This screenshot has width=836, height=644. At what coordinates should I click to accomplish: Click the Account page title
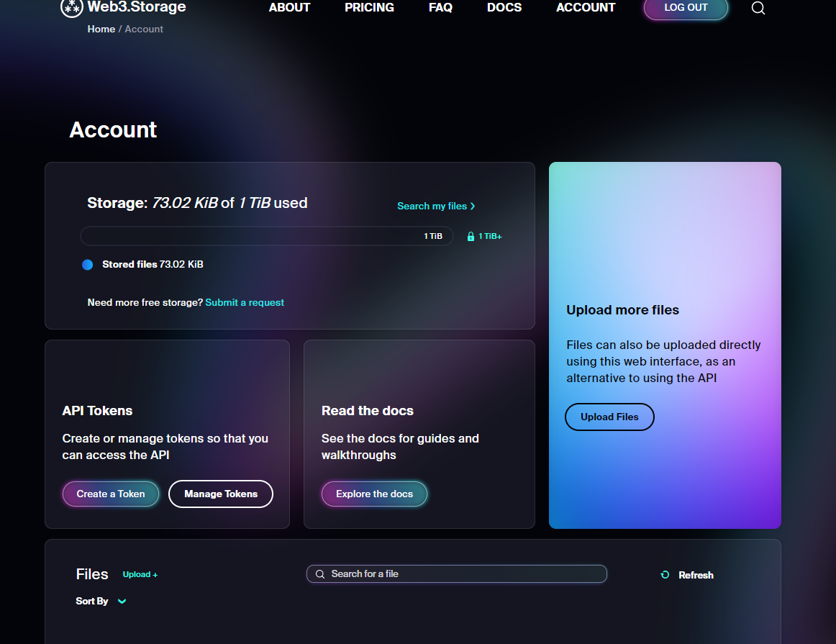pyautogui.click(x=113, y=130)
